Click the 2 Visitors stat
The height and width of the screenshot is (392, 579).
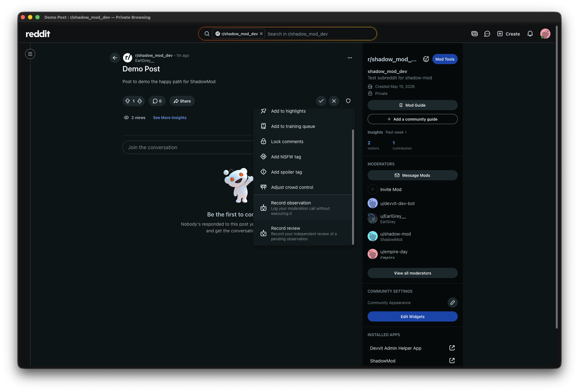click(x=373, y=145)
